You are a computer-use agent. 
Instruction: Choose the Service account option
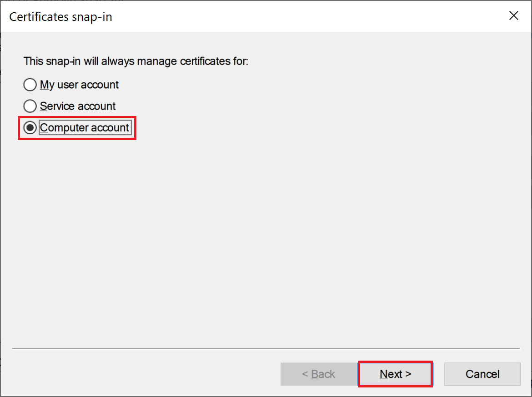pos(30,106)
